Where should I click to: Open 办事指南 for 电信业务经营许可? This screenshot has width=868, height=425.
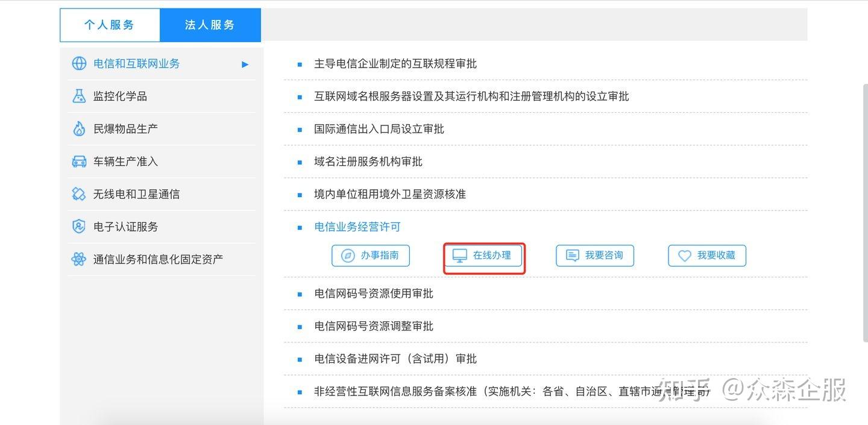[x=371, y=255]
